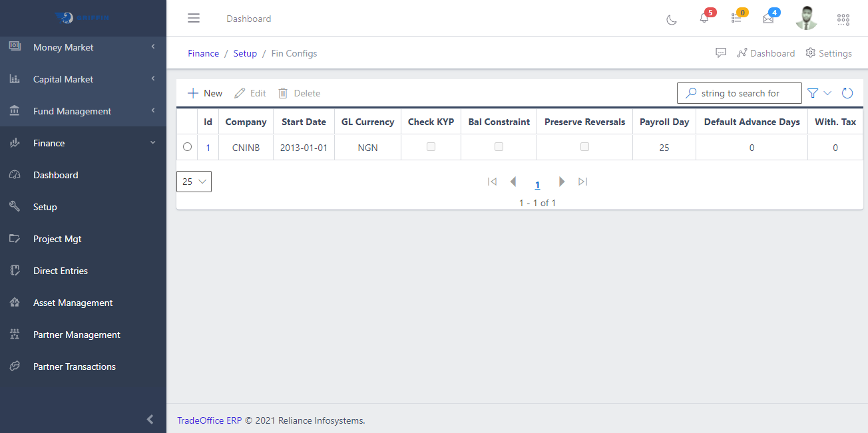Viewport: 868px width, 433px height.
Task: Enable the Bal Constraint checkbox
Action: click(x=499, y=146)
